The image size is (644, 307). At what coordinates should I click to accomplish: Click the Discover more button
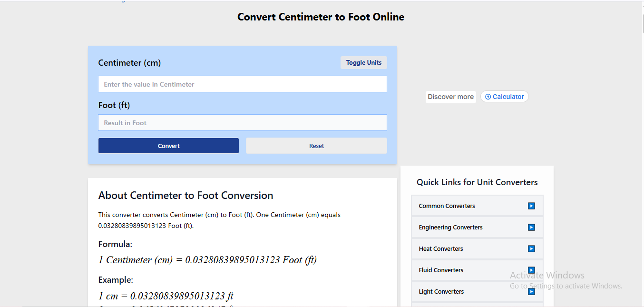pyautogui.click(x=450, y=97)
